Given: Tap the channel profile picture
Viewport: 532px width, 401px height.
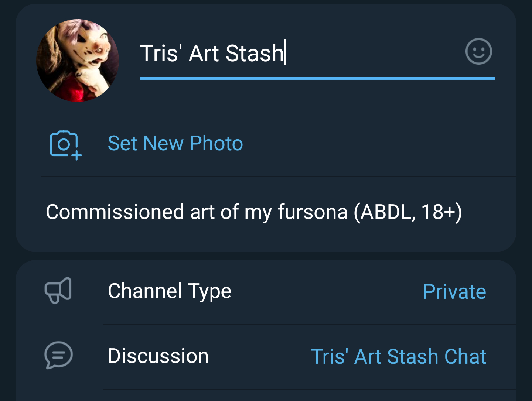Looking at the screenshot, I should 78,61.
